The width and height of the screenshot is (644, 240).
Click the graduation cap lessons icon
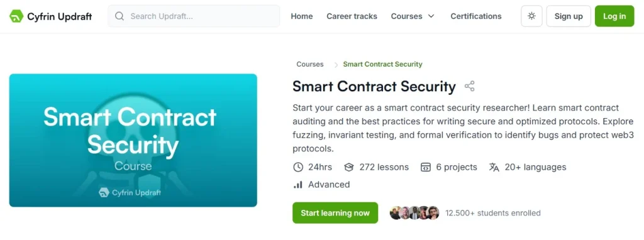click(x=348, y=167)
